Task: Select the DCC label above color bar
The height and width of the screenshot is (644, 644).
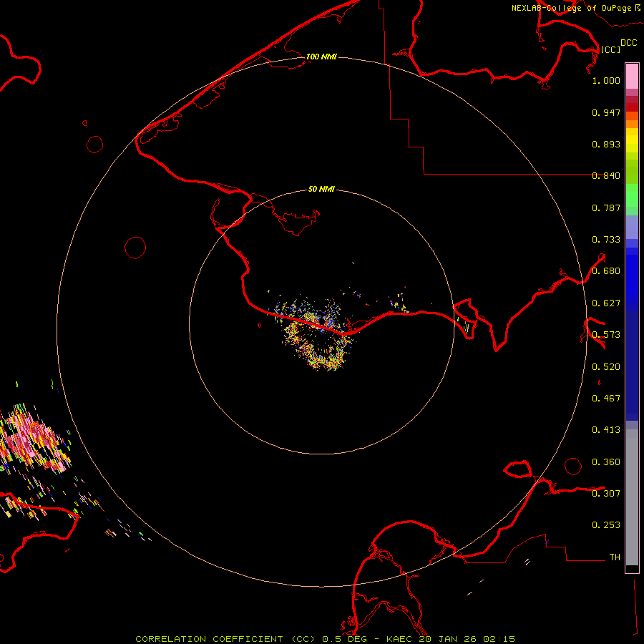Action: tap(628, 43)
